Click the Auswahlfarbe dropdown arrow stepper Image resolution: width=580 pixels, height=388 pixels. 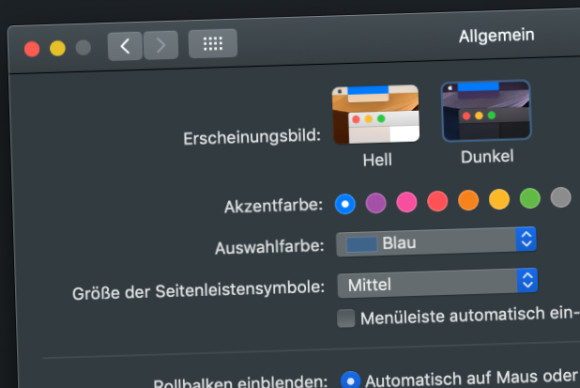pos(526,239)
